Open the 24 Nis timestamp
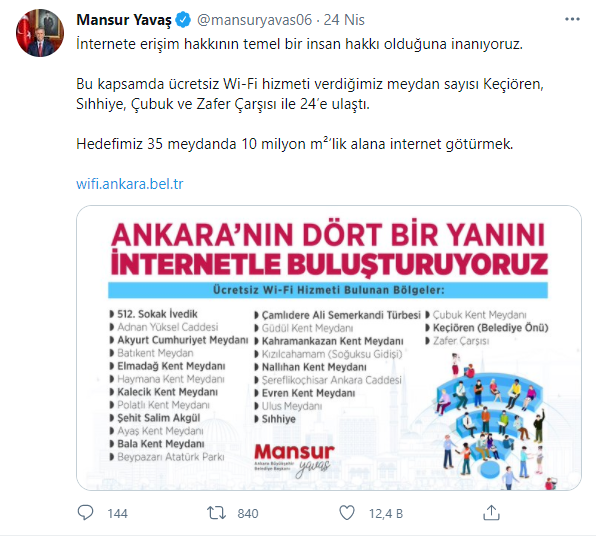Viewport: 596px width, 536px height. click(344, 20)
